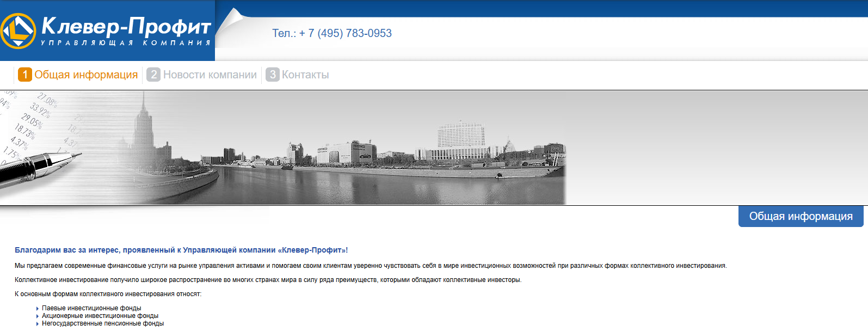Click the УПРАВЛЯЮЩАЯ КОМПАНИЯ subtitle in logo
This screenshot has height=331, width=868.
(x=126, y=43)
